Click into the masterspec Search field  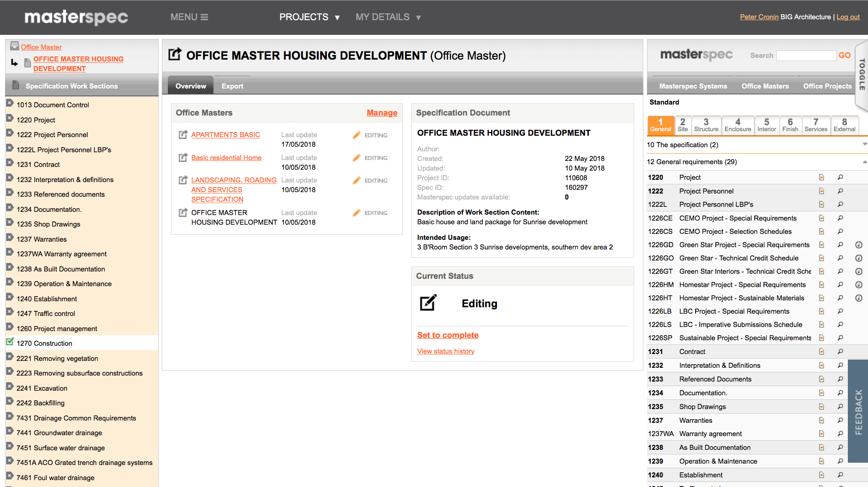pos(806,55)
